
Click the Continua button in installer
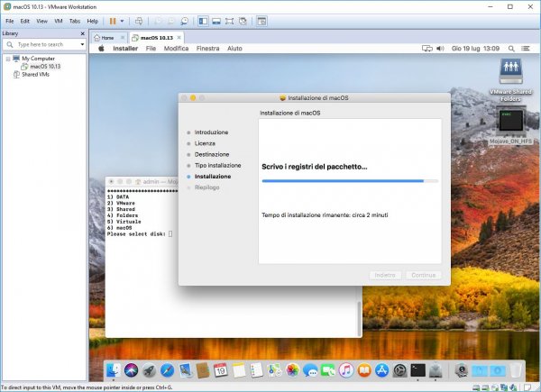click(421, 275)
